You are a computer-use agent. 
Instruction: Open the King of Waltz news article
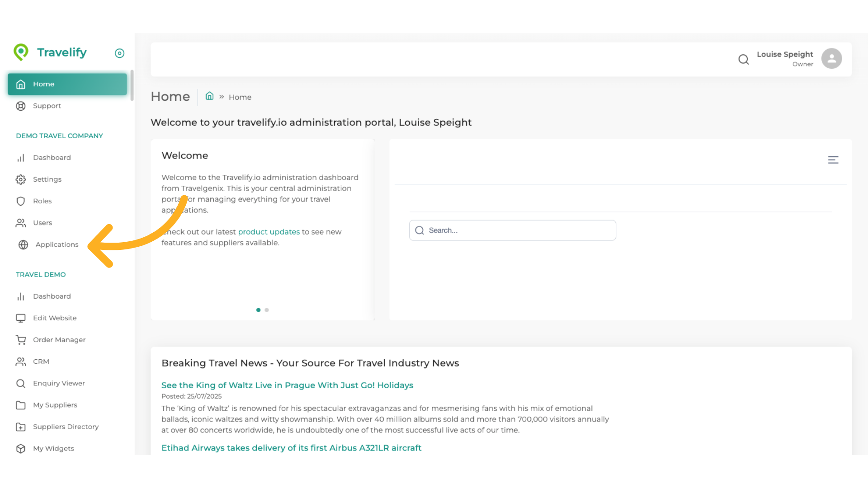(287, 385)
